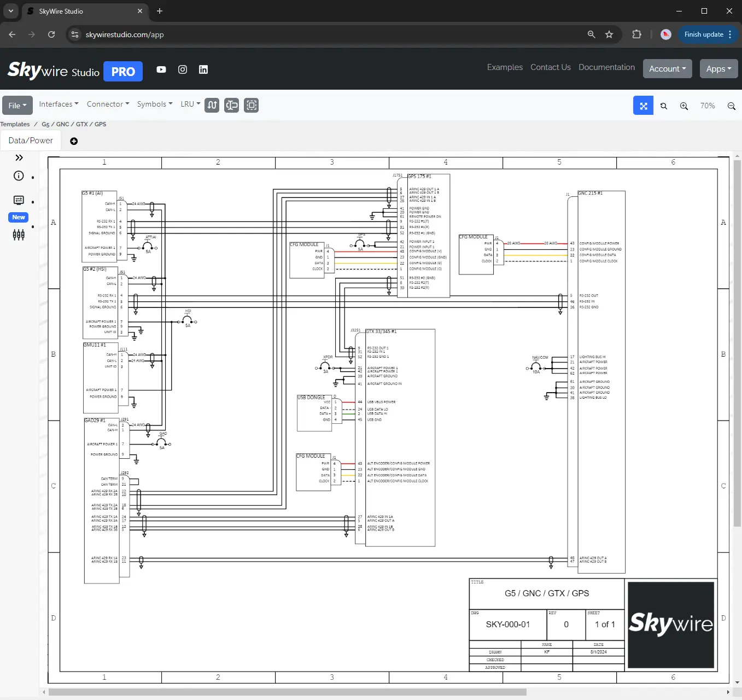Open the LRU dropdown menu
Viewport: 742px width, 700px height.
190,104
